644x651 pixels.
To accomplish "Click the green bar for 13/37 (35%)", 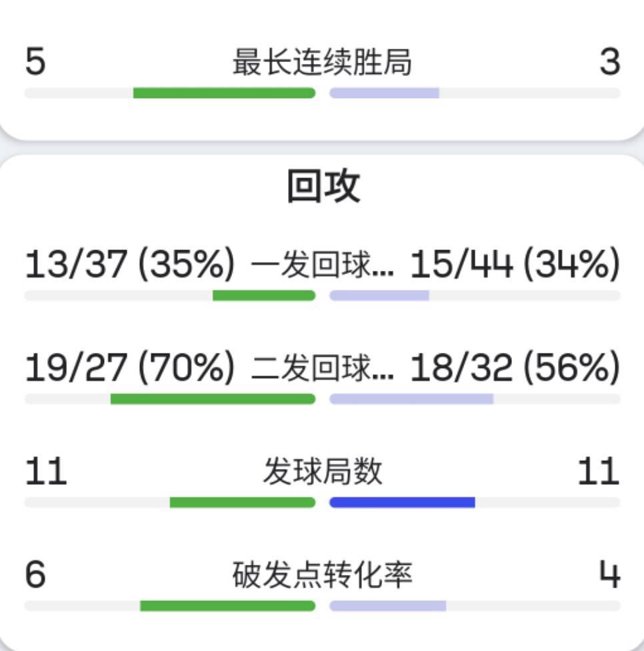I will [x=264, y=295].
